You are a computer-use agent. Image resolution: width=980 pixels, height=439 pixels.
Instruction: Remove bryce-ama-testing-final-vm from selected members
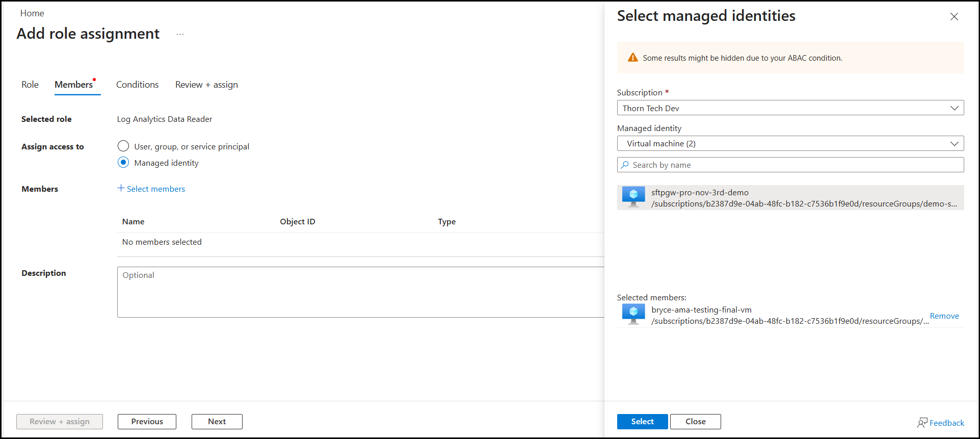click(944, 316)
